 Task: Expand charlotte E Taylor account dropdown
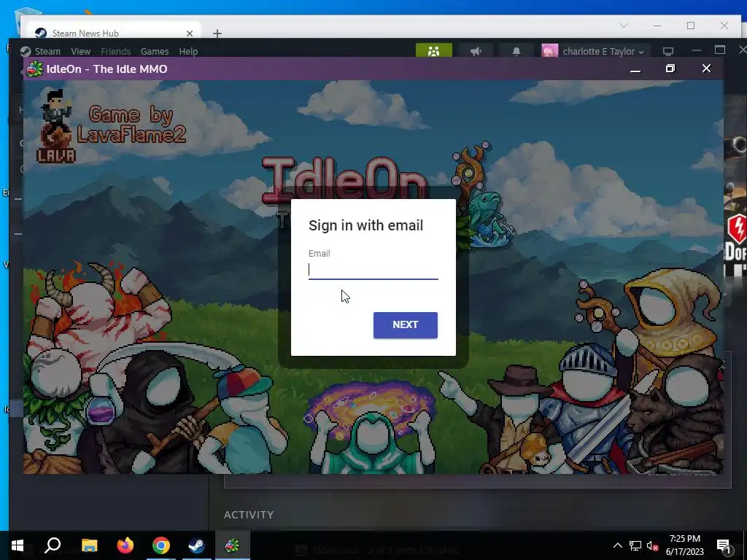pyautogui.click(x=603, y=52)
